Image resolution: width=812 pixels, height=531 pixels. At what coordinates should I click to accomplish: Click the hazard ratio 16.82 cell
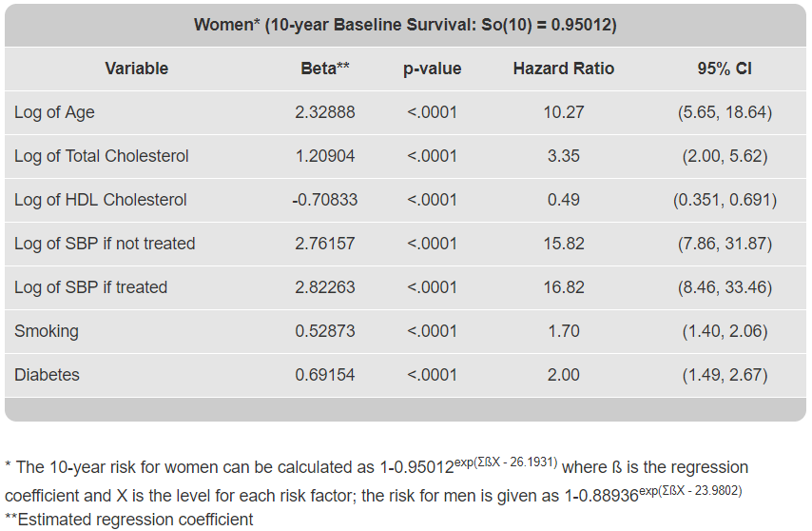pyautogui.click(x=563, y=287)
